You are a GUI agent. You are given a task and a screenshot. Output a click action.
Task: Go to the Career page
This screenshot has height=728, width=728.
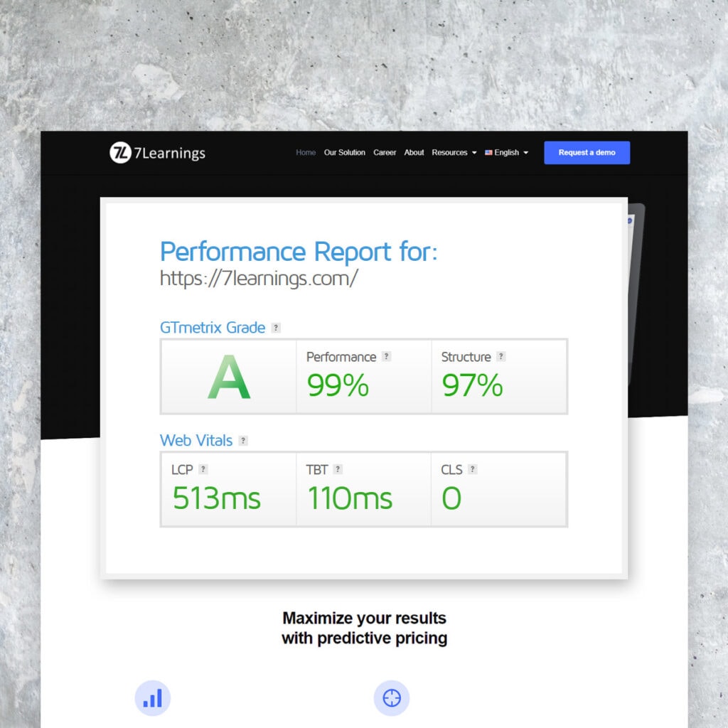coord(385,152)
